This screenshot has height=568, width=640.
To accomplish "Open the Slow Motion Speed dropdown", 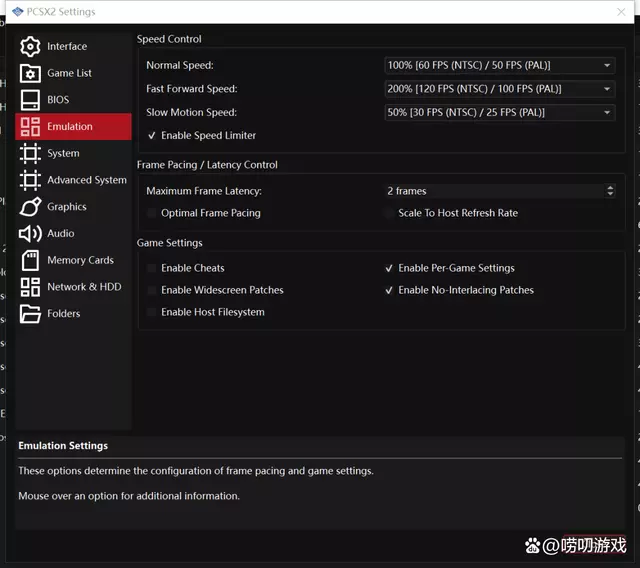I will tap(500, 113).
